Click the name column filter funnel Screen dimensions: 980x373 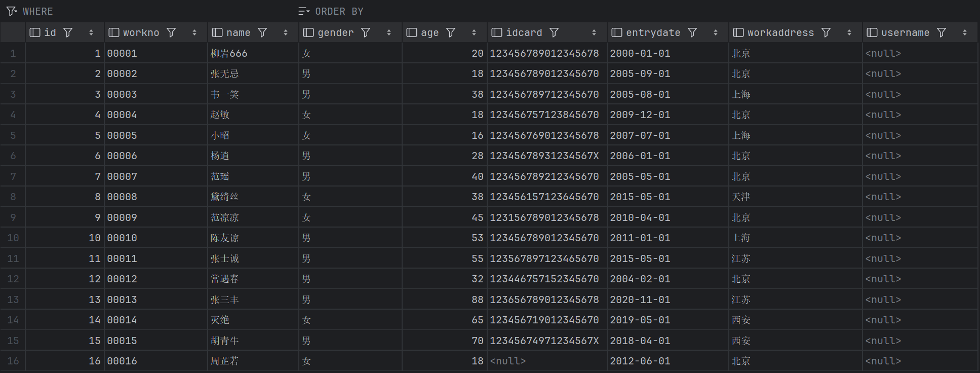[262, 32]
